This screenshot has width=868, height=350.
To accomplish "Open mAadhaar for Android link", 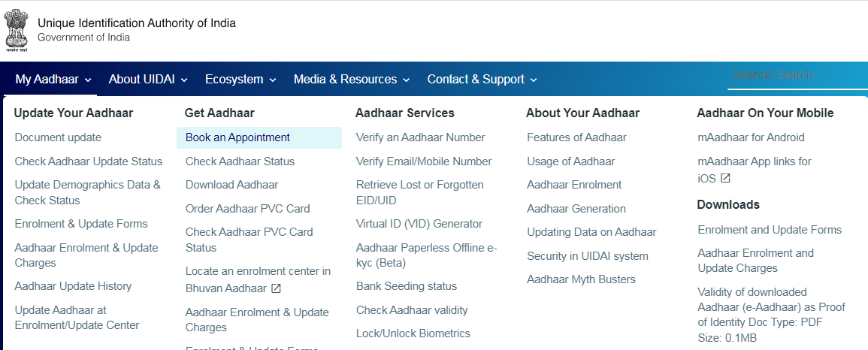I will 752,137.
